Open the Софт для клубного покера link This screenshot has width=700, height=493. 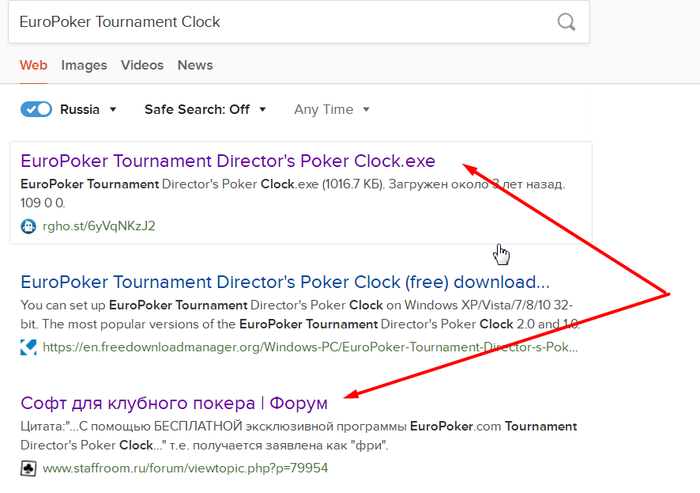174,403
